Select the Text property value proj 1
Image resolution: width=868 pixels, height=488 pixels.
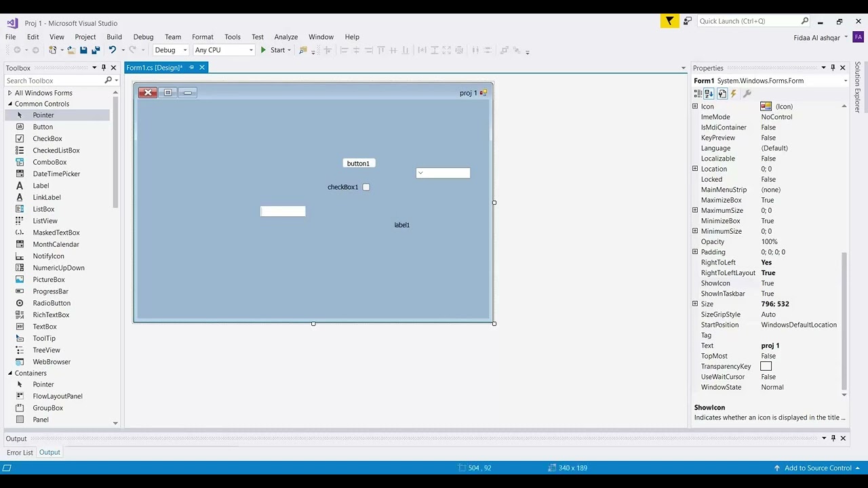coord(770,346)
